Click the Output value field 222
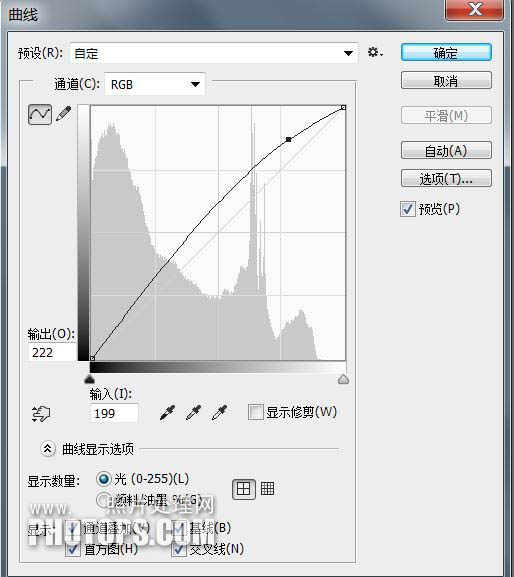The width and height of the screenshot is (514, 577). [x=52, y=353]
